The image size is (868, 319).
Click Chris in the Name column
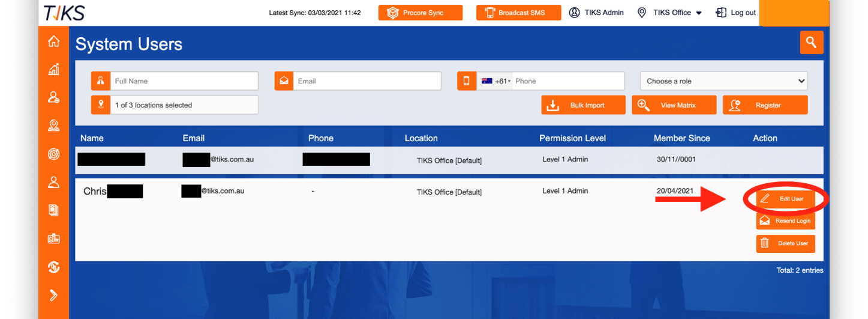click(95, 192)
